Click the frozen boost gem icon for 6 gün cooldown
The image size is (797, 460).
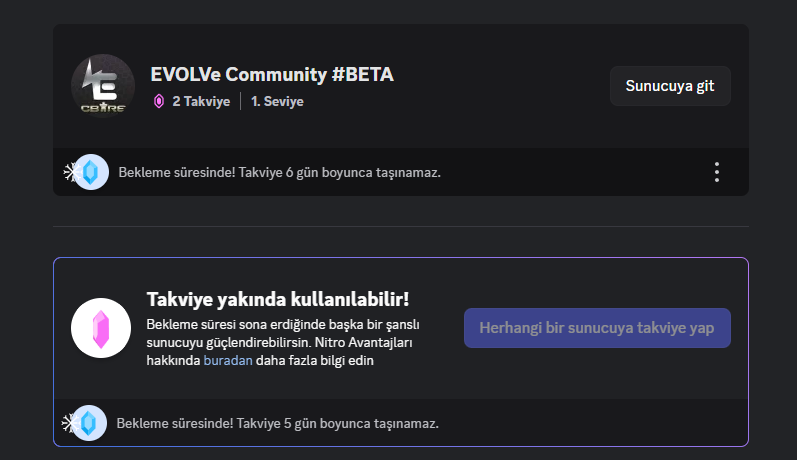coord(87,172)
